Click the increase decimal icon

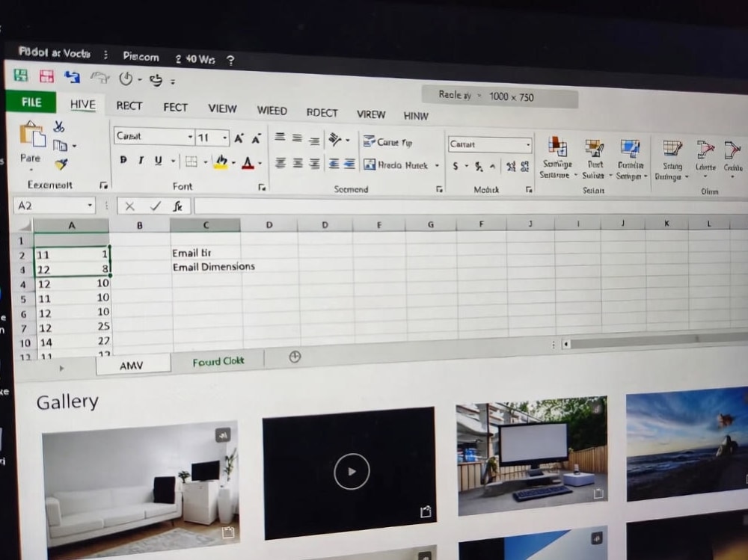pyautogui.click(x=511, y=167)
